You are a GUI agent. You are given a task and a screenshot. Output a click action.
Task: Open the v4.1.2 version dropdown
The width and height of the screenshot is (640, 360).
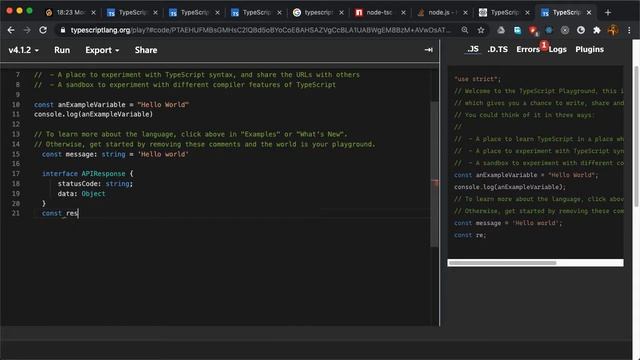click(24, 50)
